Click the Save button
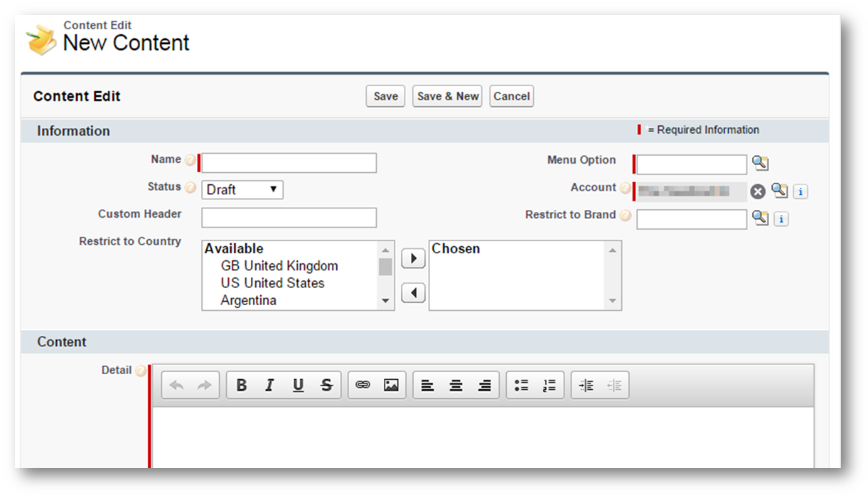The width and height of the screenshot is (868, 498). pos(385,97)
